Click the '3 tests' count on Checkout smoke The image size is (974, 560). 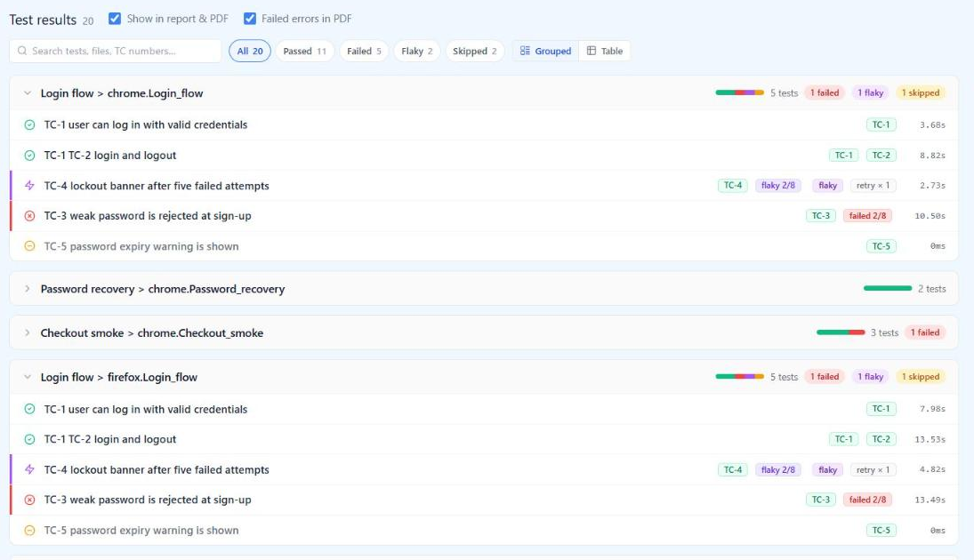(884, 332)
